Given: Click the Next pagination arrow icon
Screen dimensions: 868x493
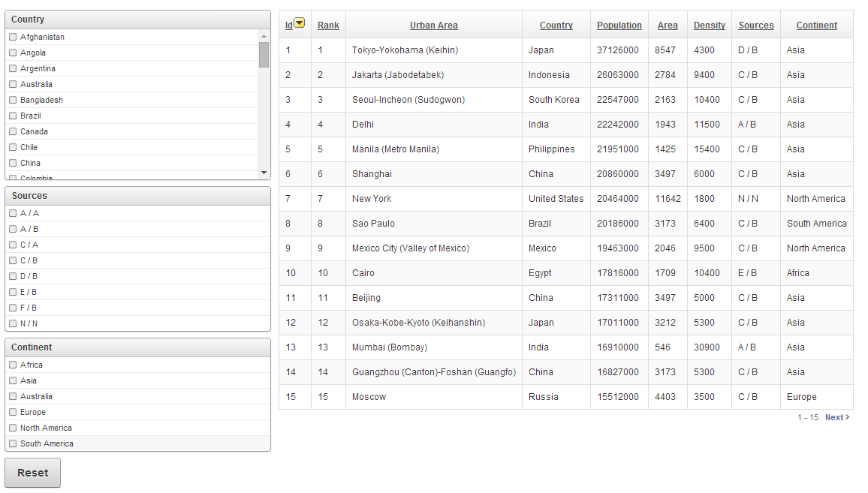Looking at the screenshot, I should click(x=848, y=417).
